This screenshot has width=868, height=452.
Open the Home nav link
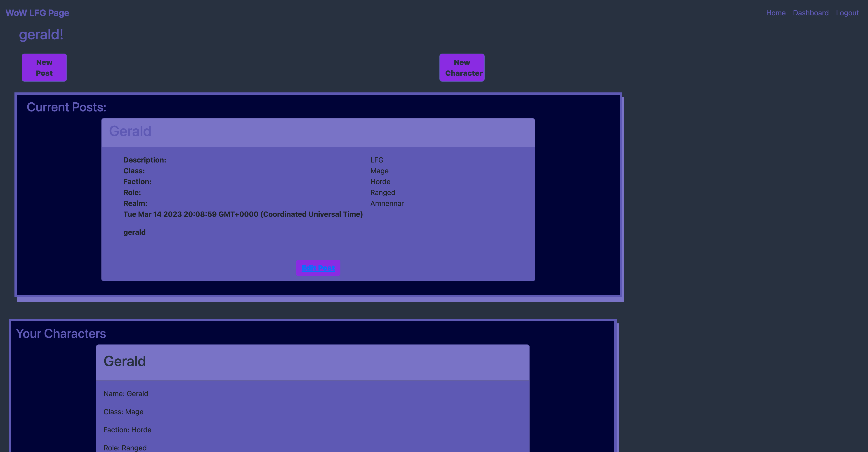tap(775, 13)
